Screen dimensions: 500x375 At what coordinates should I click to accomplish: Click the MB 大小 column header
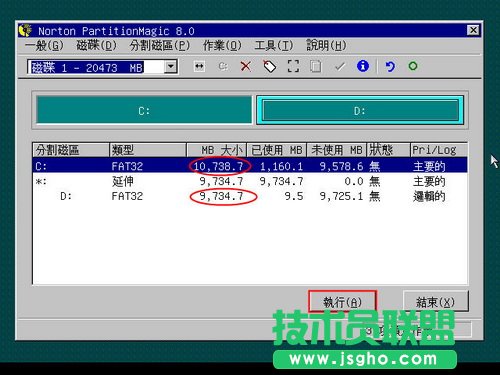(217, 150)
